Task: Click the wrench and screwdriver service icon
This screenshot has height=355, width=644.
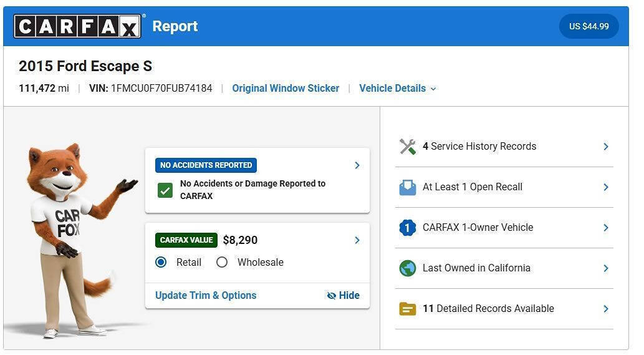Action: [408, 147]
